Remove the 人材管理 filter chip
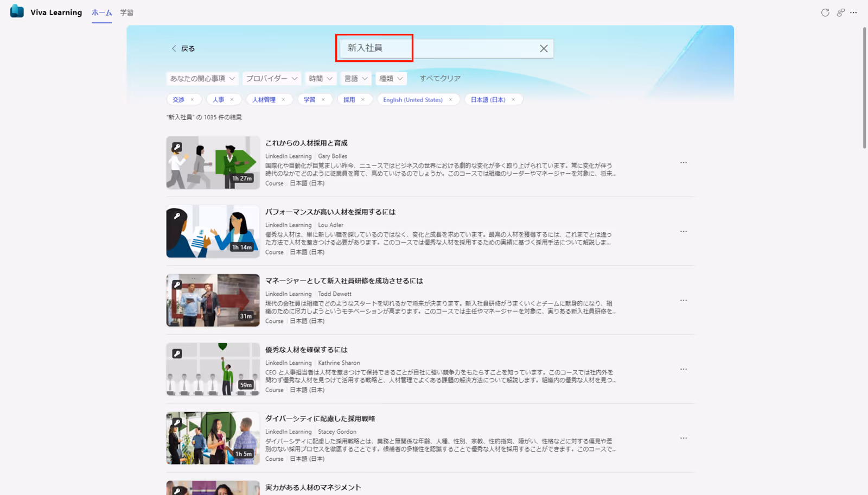Image resolution: width=868 pixels, height=495 pixels. (x=283, y=100)
